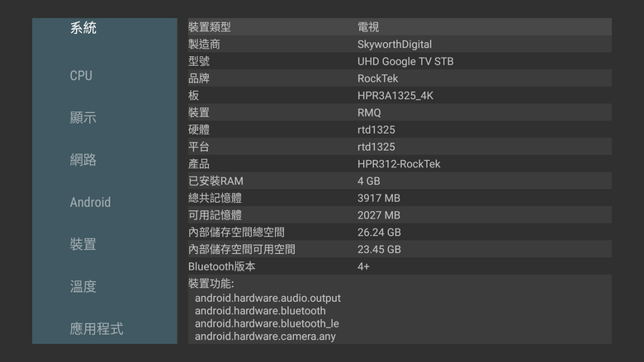Click the 電視 device type value
Viewport: 644px width, 362px height.
(368, 27)
